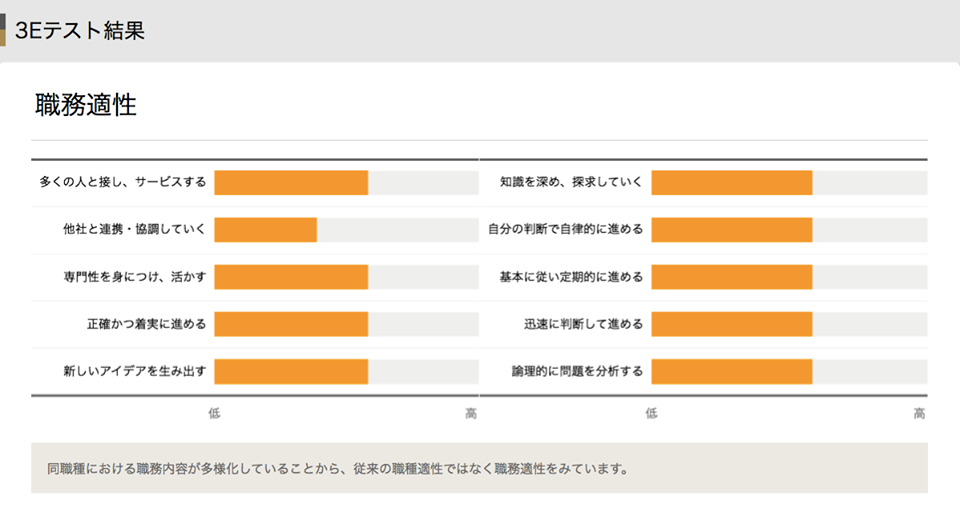The height and width of the screenshot is (520, 960).
Task: Click the left chart 低 axis label
Action: [215, 413]
